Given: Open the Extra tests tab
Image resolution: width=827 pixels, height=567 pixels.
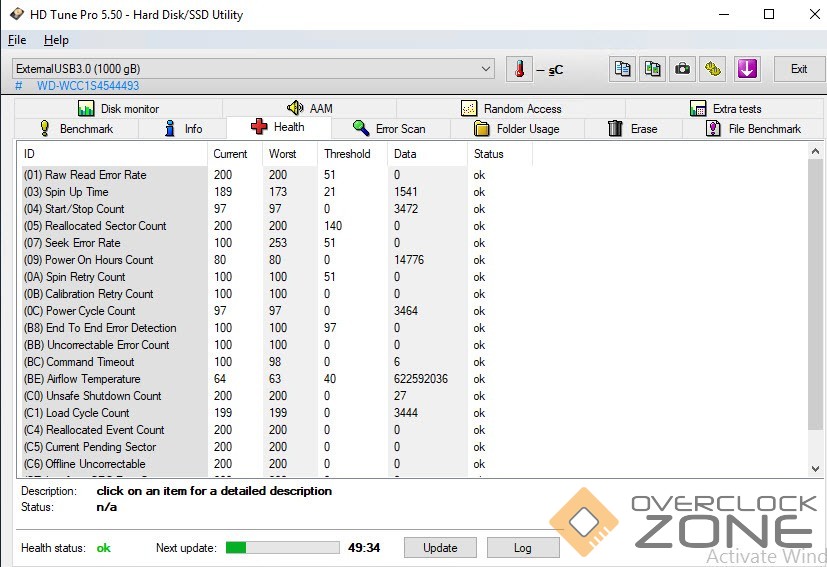Looking at the screenshot, I should click(725, 109).
